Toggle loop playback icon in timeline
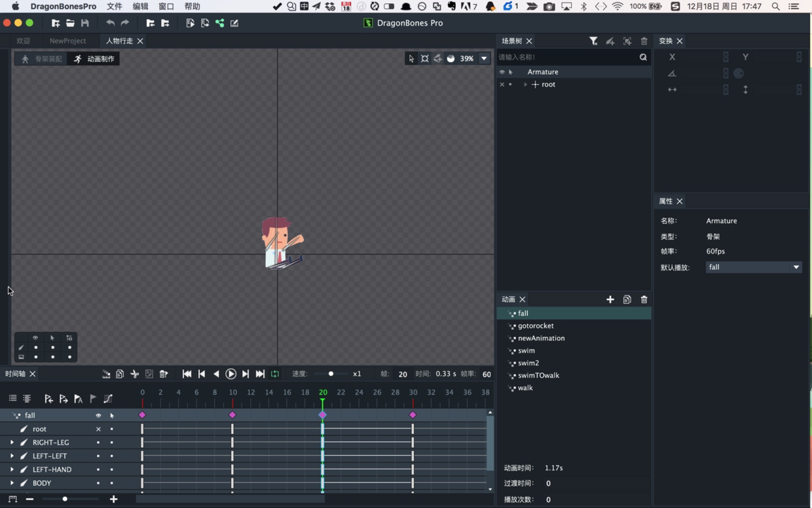This screenshot has height=508, width=812. (275, 374)
